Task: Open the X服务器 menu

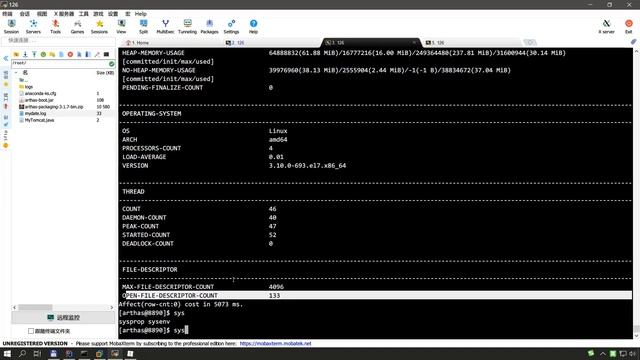Action: pos(64,13)
